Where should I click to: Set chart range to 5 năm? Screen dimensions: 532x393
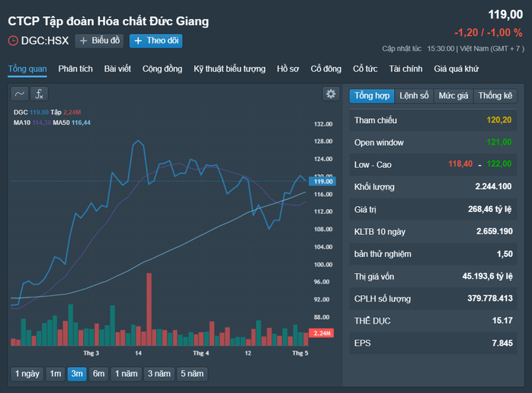click(x=192, y=374)
